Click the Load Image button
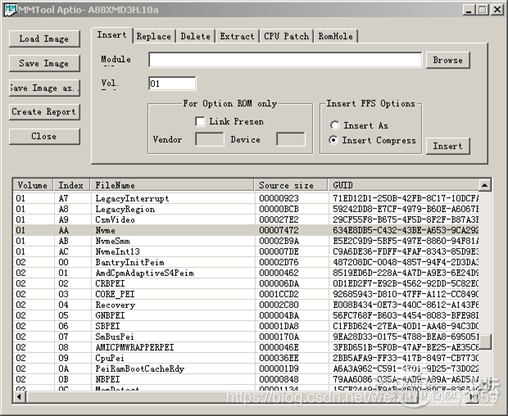 point(44,39)
